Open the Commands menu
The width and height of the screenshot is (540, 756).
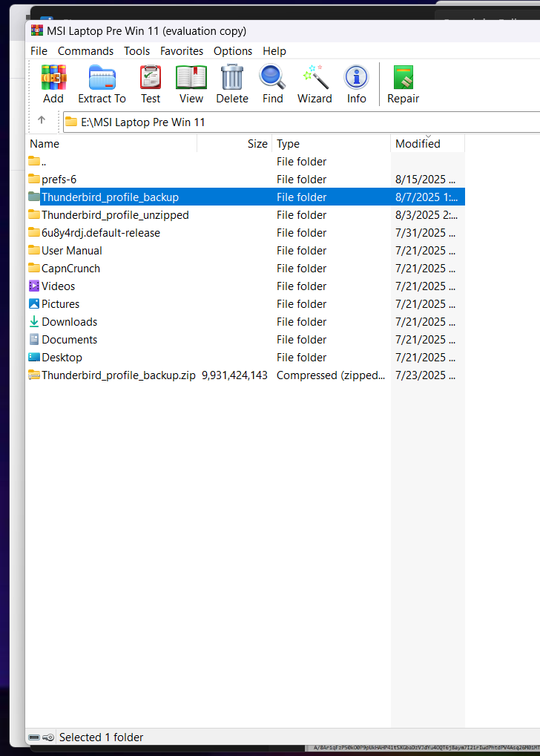(85, 51)
